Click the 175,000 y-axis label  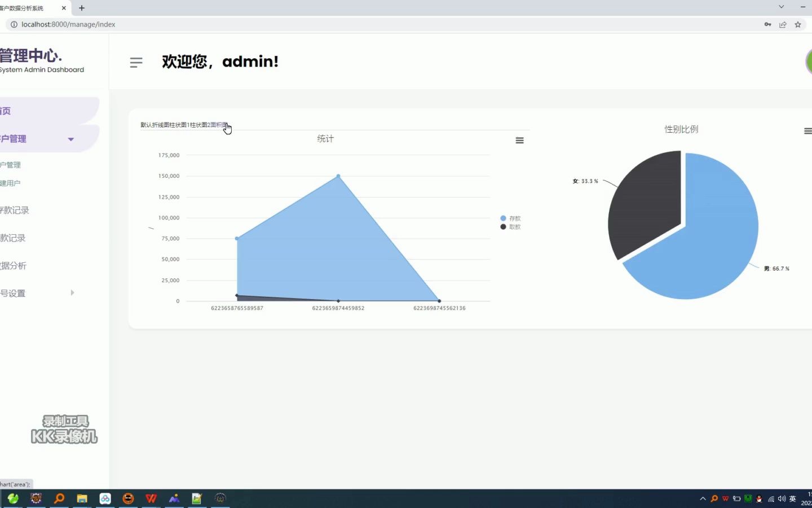[169, 155]
